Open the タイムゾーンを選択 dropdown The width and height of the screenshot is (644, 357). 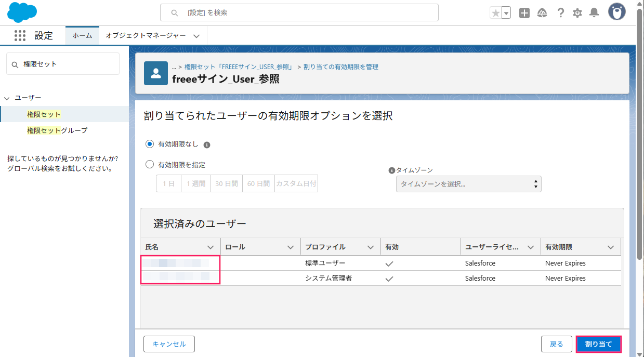point(468,184)
